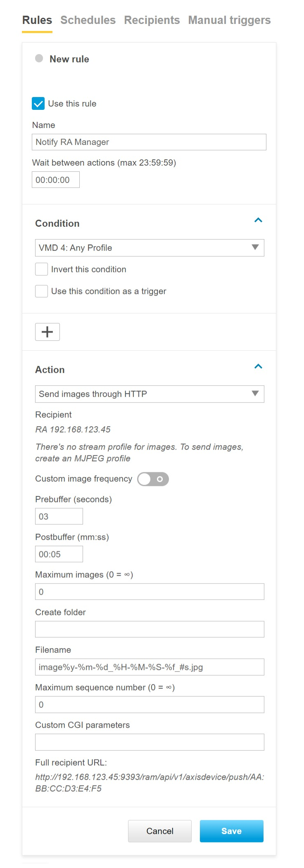The height and width of the screenshot is (868, 304).
Task: Open the VMD 4: Any Profile dropdown
Action: pos(150,248)
